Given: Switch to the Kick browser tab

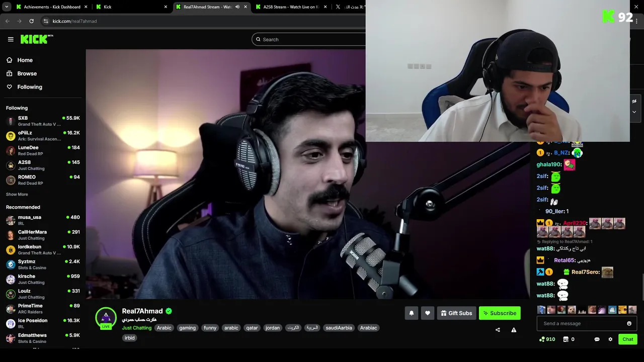Looking at the screenshot, I should coord(131,7).
